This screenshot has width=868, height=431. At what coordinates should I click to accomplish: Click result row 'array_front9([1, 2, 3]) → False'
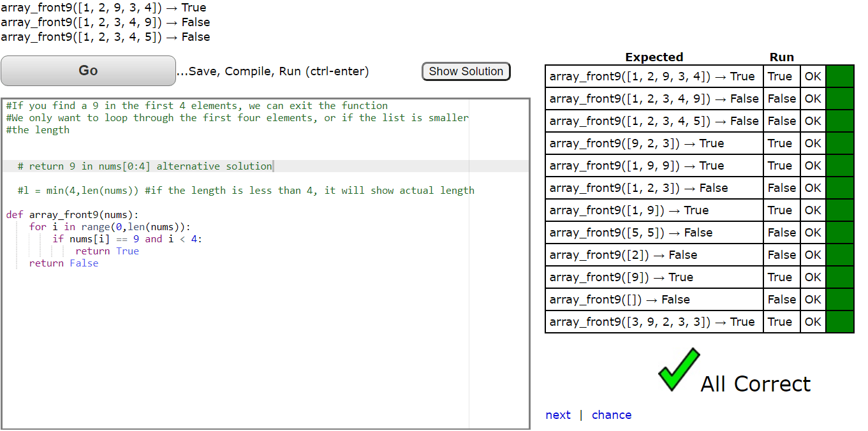tap(700, 188)
